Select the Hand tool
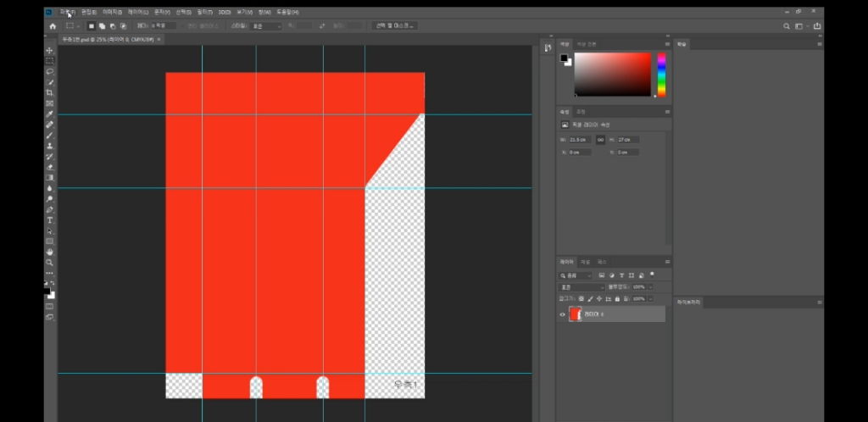 point(49,253)
